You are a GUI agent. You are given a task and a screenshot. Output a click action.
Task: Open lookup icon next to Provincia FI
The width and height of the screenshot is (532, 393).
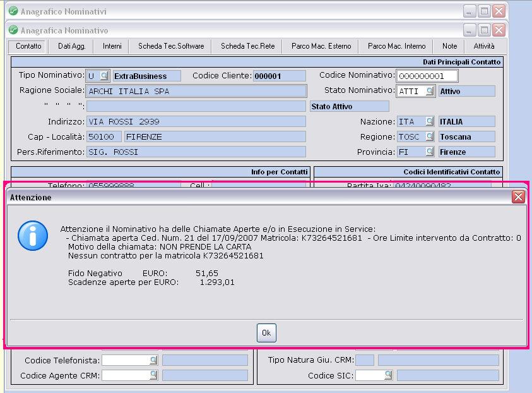(x=430, y=152)
